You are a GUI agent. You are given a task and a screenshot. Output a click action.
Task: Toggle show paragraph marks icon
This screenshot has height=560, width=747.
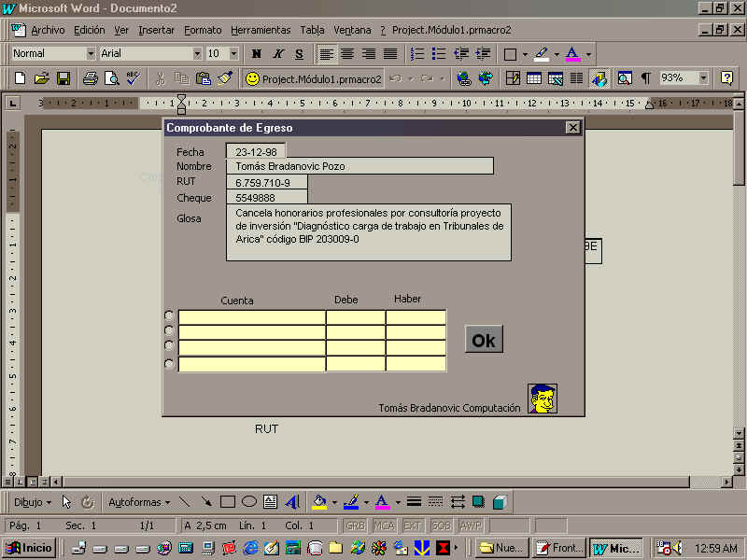click(x=645, y=78)
